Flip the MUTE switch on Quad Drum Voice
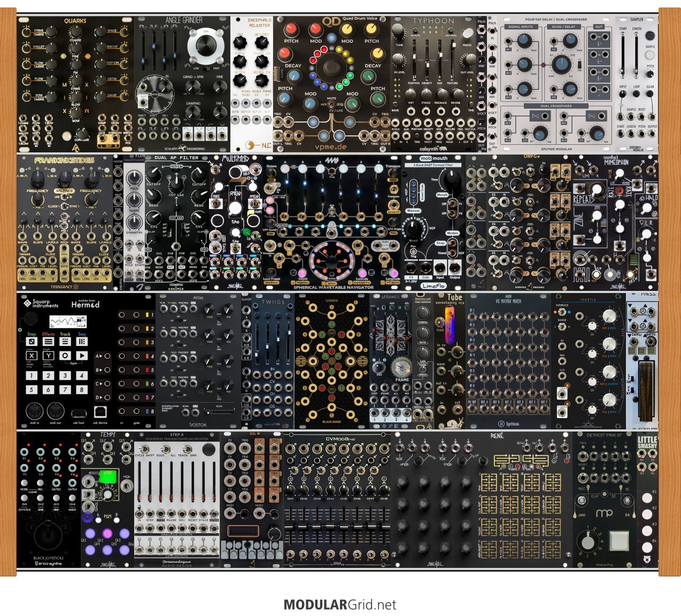Viewport: 681px width, 616px height. 332,104
